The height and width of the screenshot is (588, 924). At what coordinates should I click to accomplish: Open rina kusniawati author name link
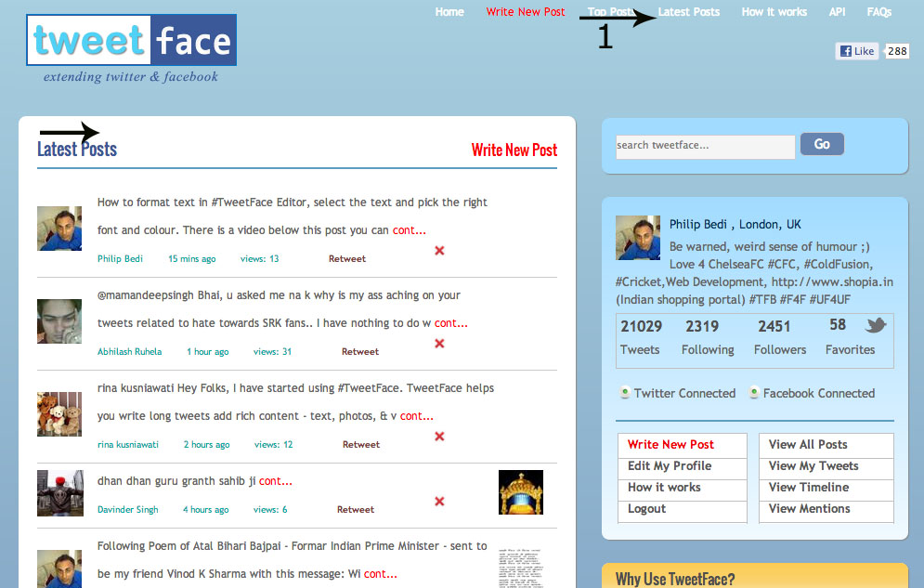(x=128, y=445)
